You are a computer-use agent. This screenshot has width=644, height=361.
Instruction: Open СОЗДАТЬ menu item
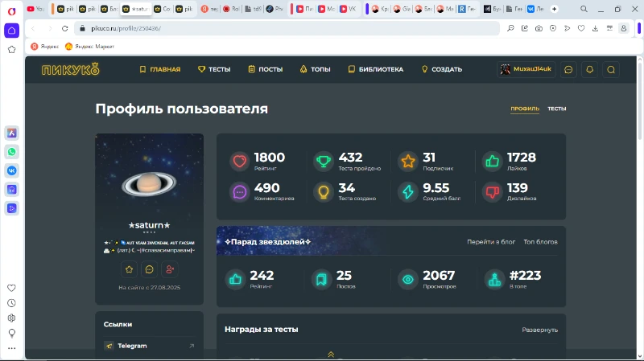coord(442,69)
